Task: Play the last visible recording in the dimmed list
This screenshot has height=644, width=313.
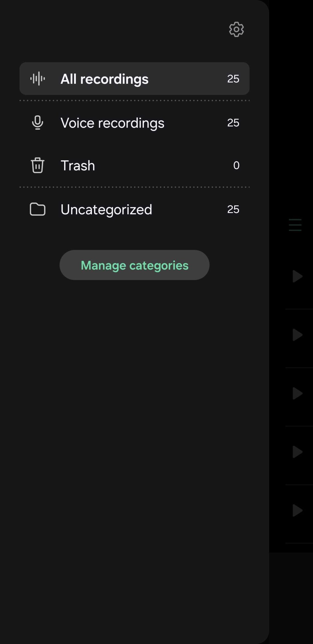Action: click(x=297, y=510)
